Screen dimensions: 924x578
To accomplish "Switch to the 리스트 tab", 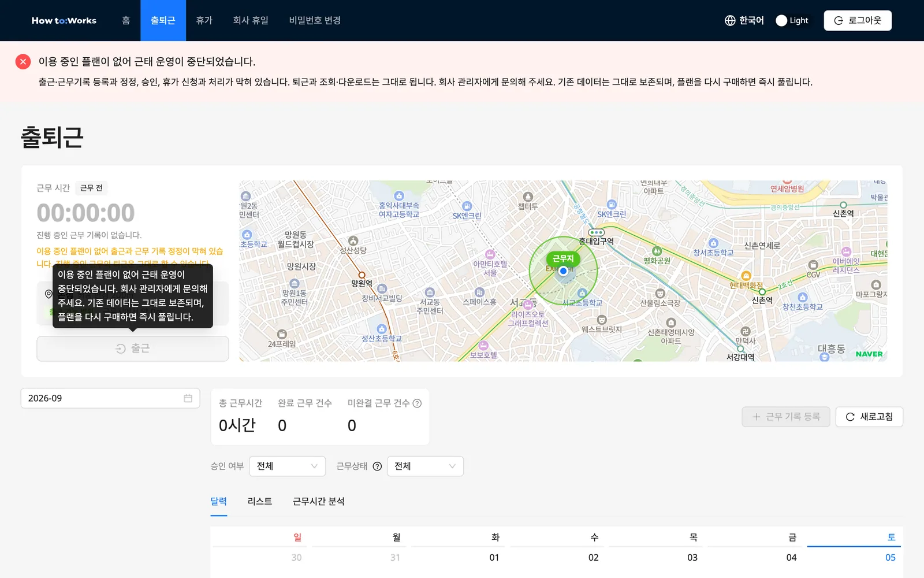I will (260, 502).
